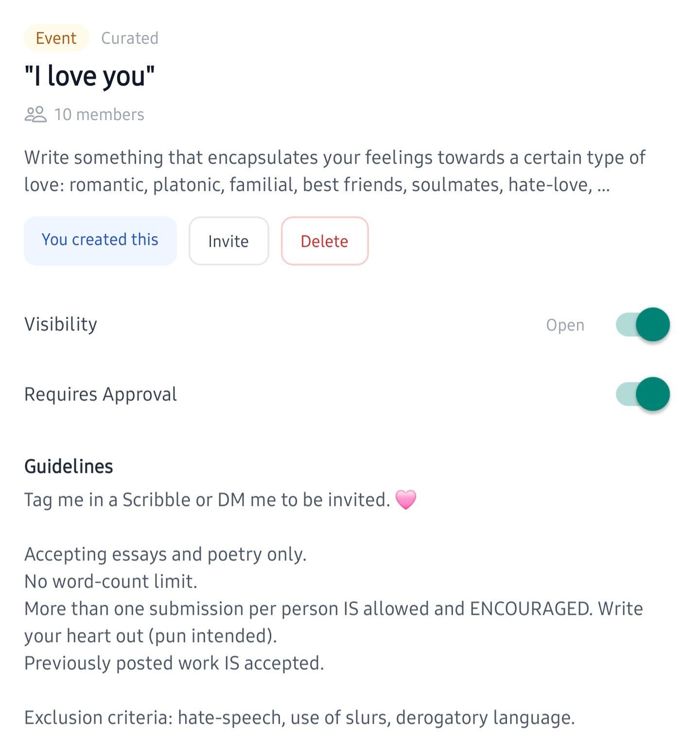Click the Visibility setting label
Image resolution: width=700 pixels, height=750 pixels.
point(61,324)
